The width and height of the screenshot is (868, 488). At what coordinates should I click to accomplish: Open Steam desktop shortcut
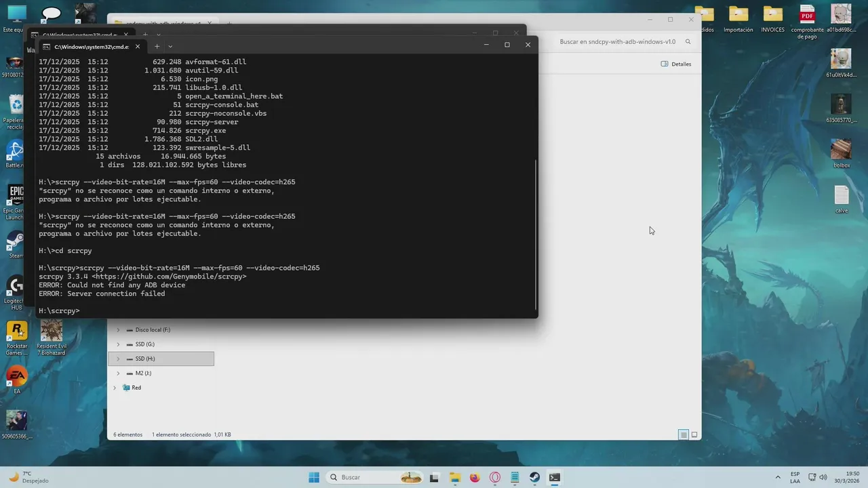(16, 245)
